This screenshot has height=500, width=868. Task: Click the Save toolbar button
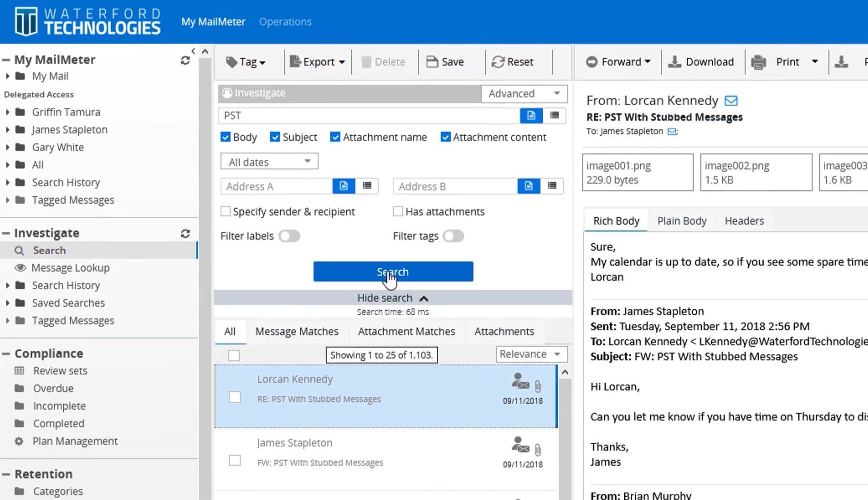[x=445, y=62]
